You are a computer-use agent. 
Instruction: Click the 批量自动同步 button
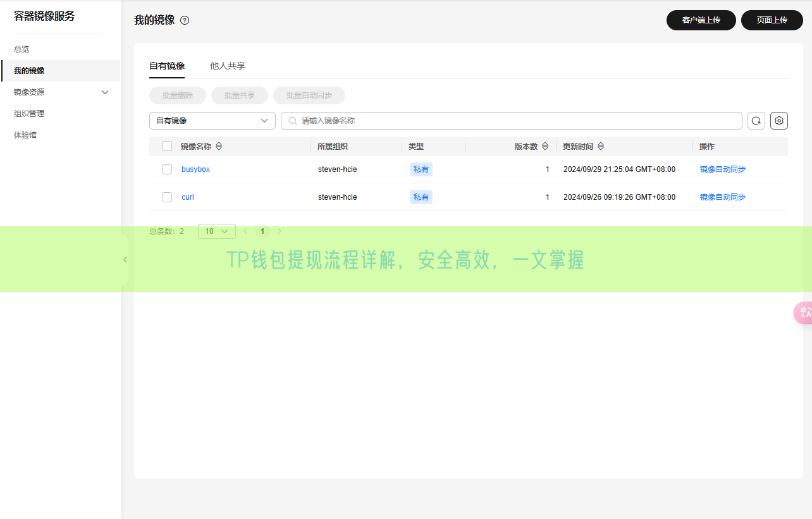point(309,95)
